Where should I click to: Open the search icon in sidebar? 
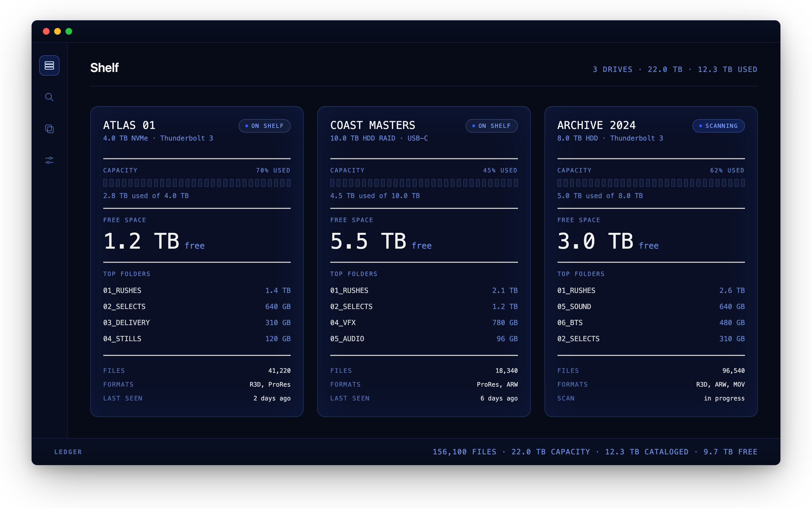point(49,97)
